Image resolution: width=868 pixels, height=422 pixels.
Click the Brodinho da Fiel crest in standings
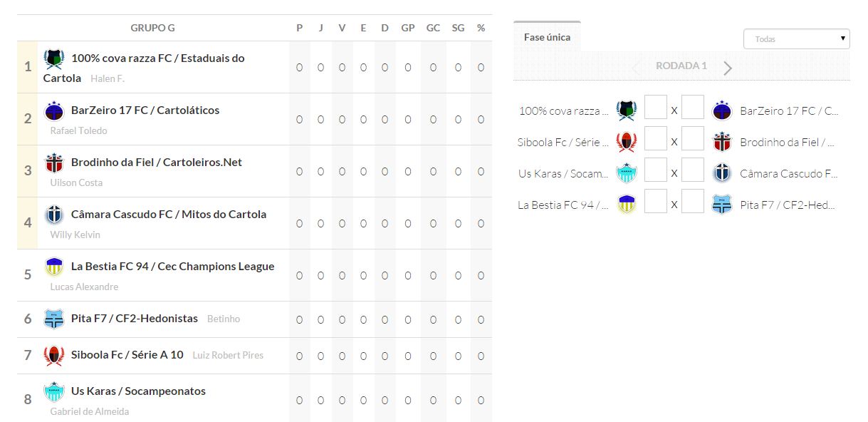point(54,163)
